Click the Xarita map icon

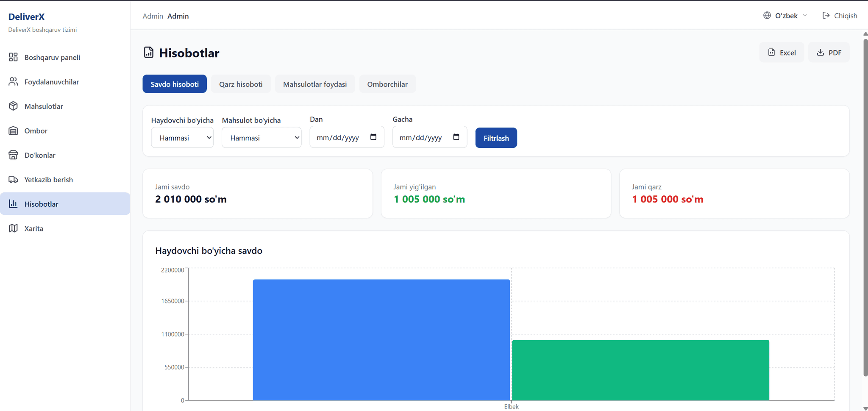click(13, 228)
